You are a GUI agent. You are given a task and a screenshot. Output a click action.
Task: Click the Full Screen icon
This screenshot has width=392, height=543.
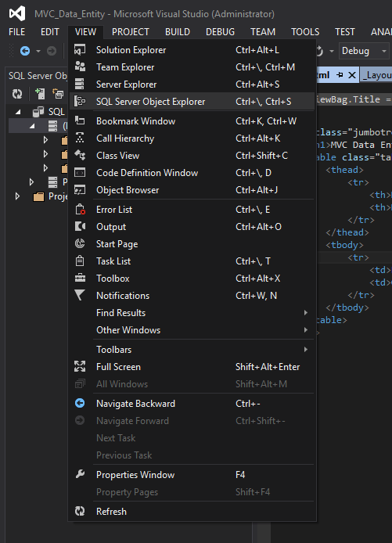click(x=80, y=366)
